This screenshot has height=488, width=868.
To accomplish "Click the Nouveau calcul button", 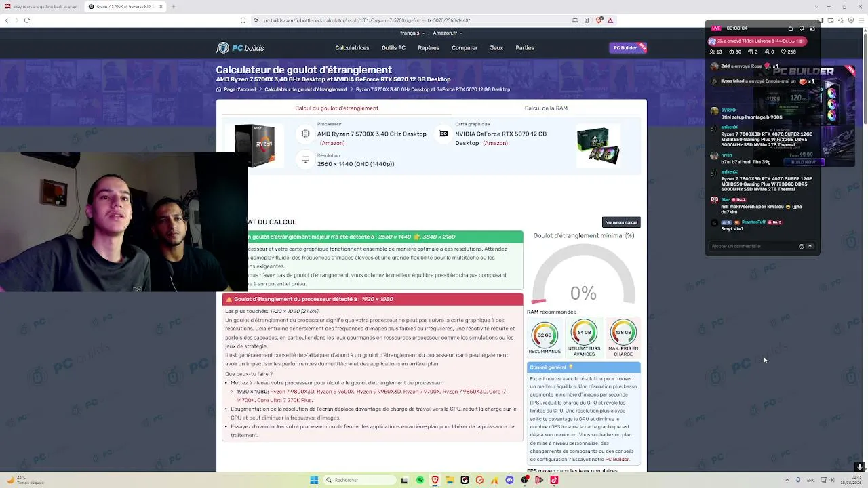I will (621, 222).
